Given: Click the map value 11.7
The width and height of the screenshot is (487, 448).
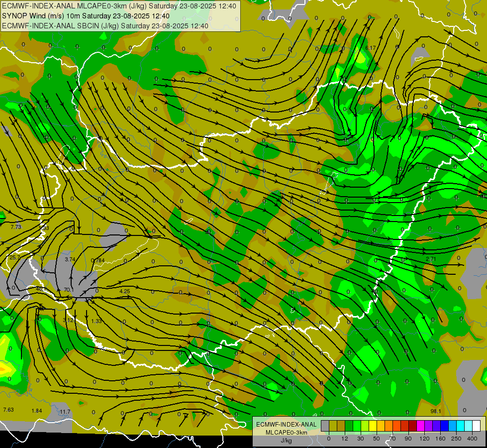Looking at the screenshot, I should click(x=65, y=412).
